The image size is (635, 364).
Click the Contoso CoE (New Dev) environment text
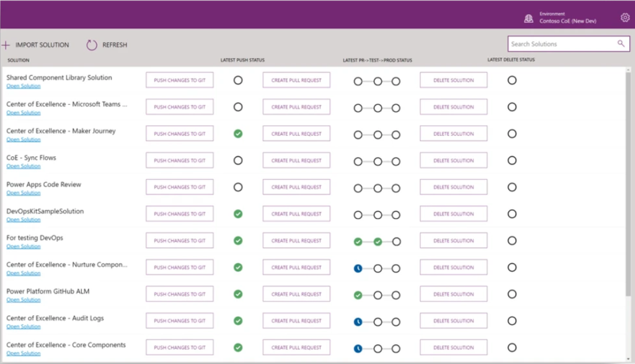[x=568, y=21]
